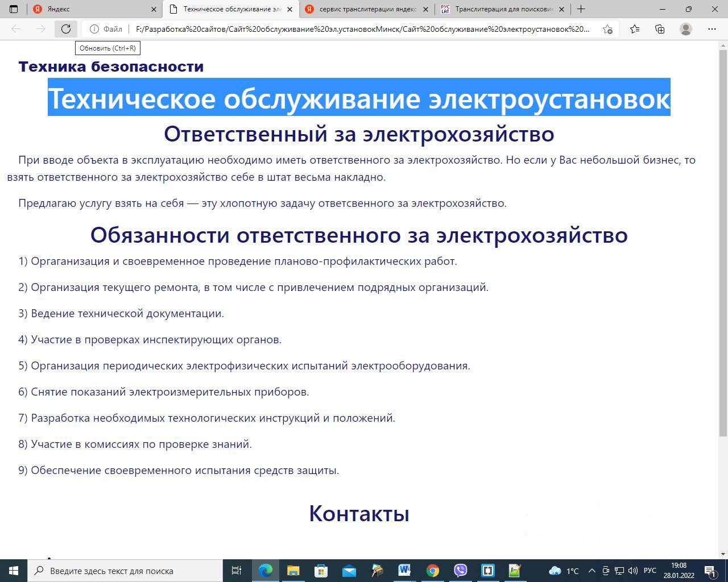Click the vertical page scrollbar
Screen dimensions: 728x582
[x=723, y=244]
